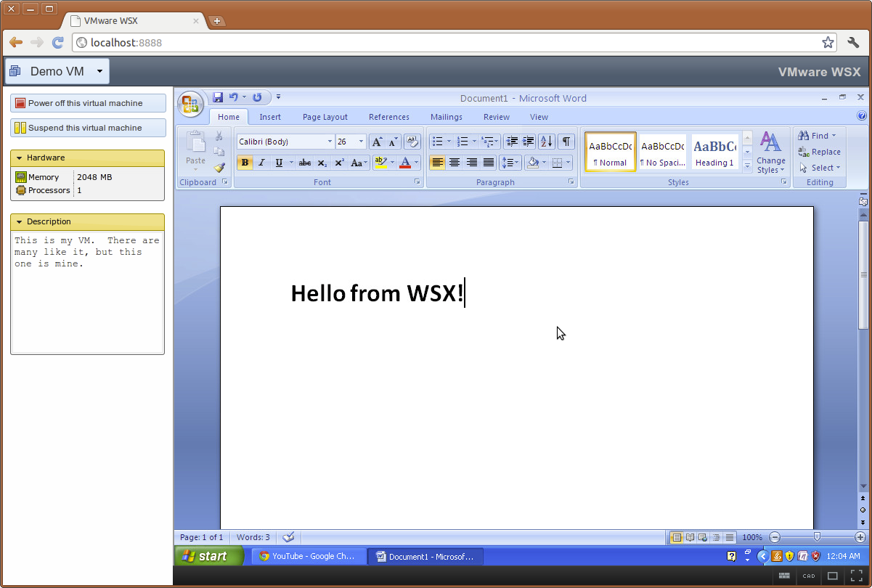Align text to the right
Viewport: 872px width, 588px height.
click(471, 163)
